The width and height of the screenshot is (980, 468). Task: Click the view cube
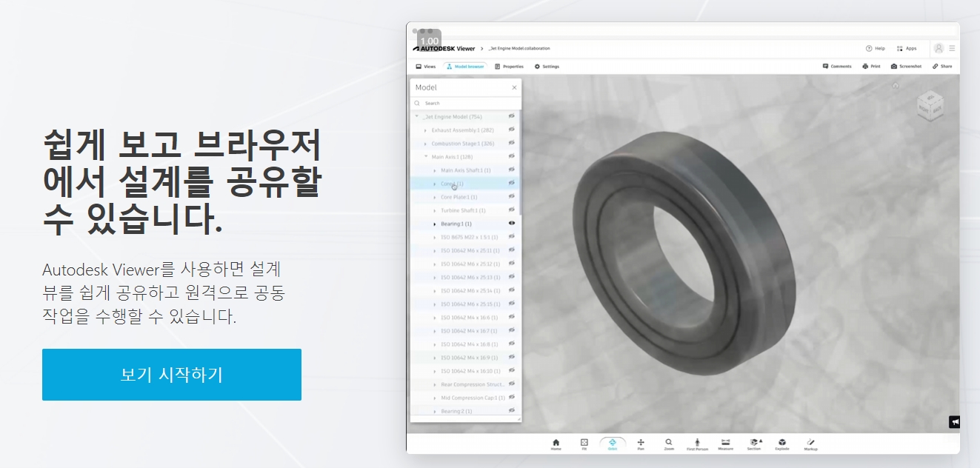pos(930,105)
